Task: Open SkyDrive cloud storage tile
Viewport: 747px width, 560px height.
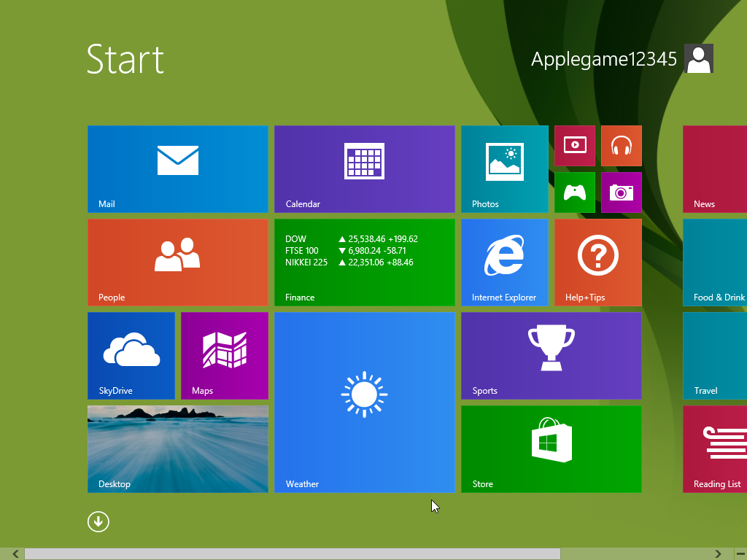Action: (131, 355)
